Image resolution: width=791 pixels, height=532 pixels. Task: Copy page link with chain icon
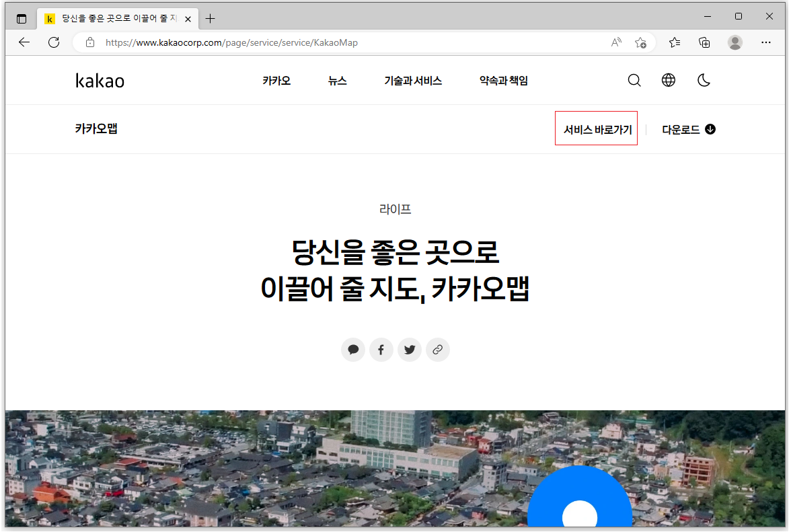click(438, 350)
